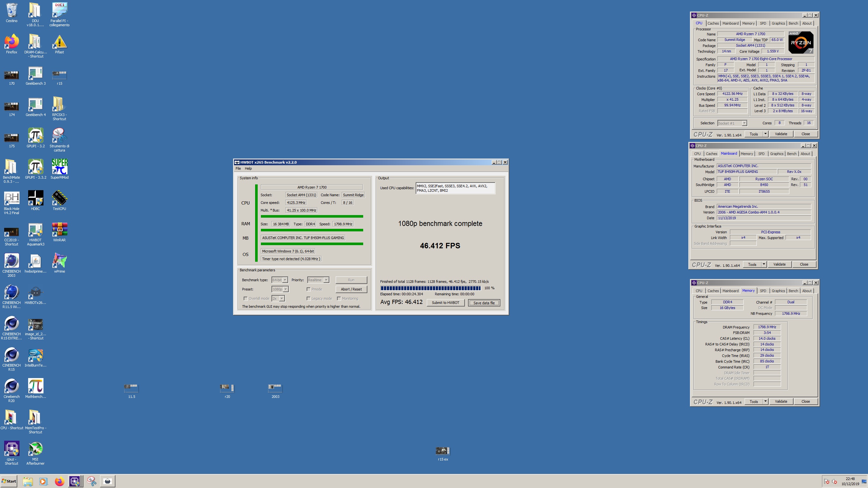Launch Firefox from the desktop shortcut
Viewport: 868px width, 488px height.
12,44
